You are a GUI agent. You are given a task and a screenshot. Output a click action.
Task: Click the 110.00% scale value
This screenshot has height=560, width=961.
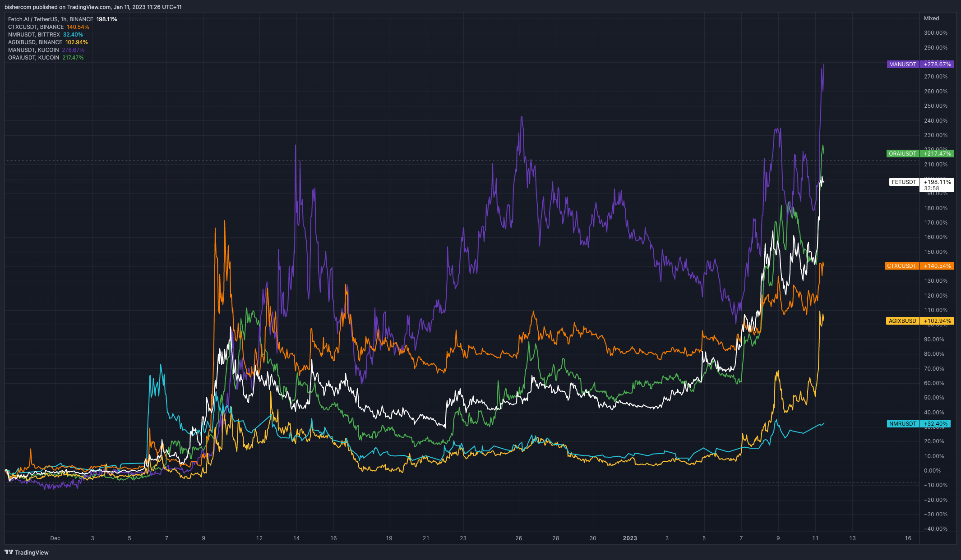click(x=936, y=310)
